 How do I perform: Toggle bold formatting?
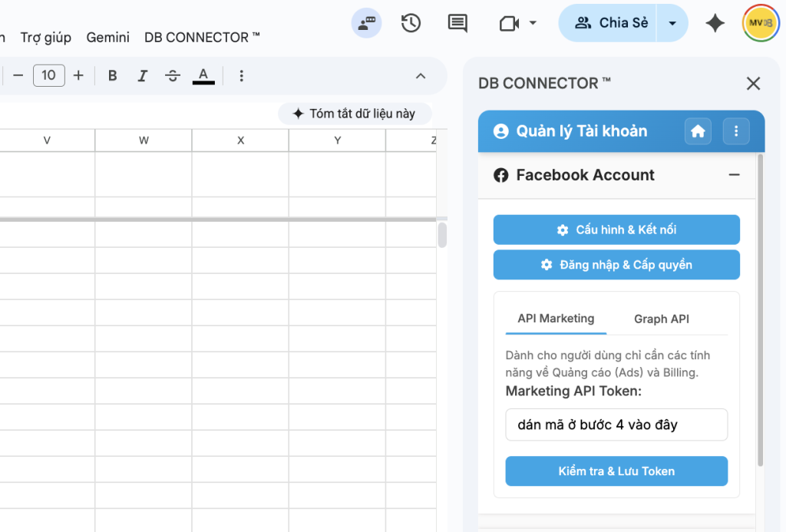[113, 75]
